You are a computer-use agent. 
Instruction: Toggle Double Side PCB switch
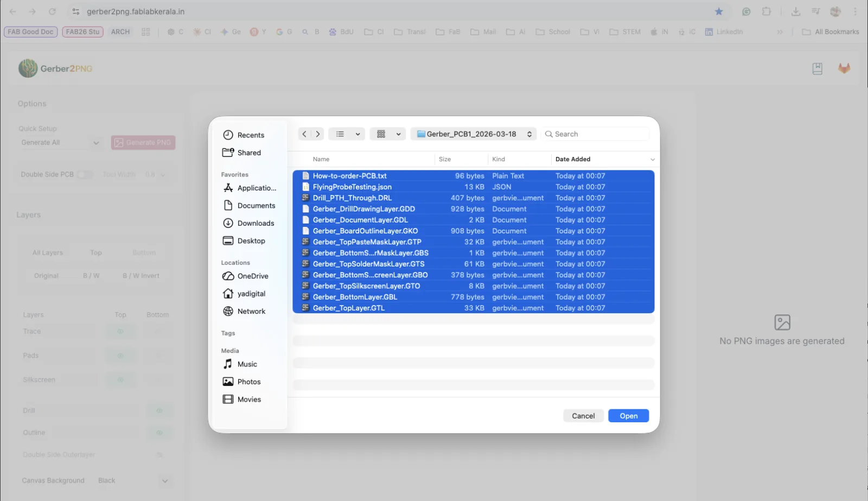pyautogui.click(x=85, y=175)
